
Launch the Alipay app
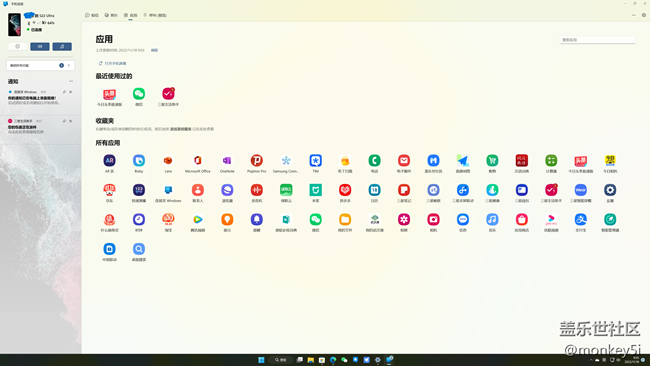pyautogui.click(x=580, y=219)
